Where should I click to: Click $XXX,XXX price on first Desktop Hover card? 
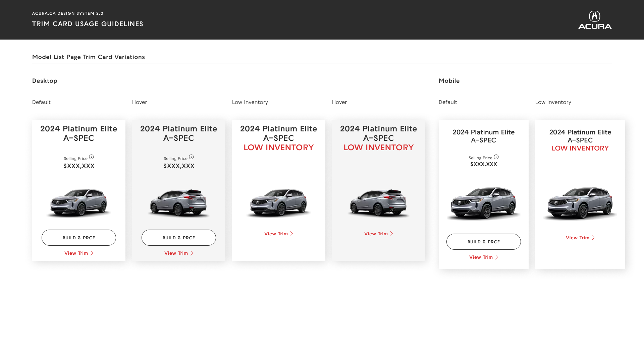pos(179,166)
